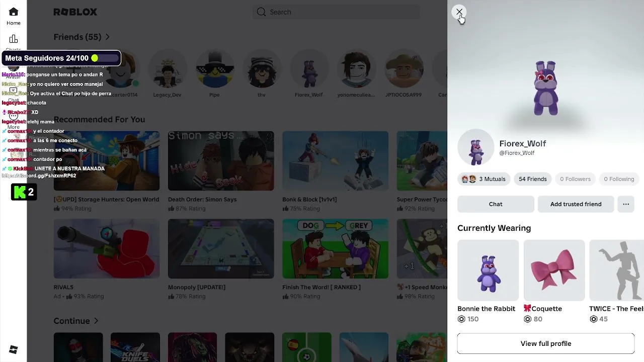Open the Roblox Studio icon in sidebar
The image size is (644, 362).
(14, 350)
